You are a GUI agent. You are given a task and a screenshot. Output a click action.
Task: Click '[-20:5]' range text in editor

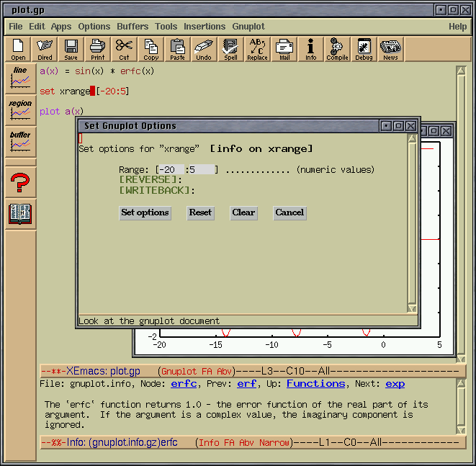pos(112,91)
